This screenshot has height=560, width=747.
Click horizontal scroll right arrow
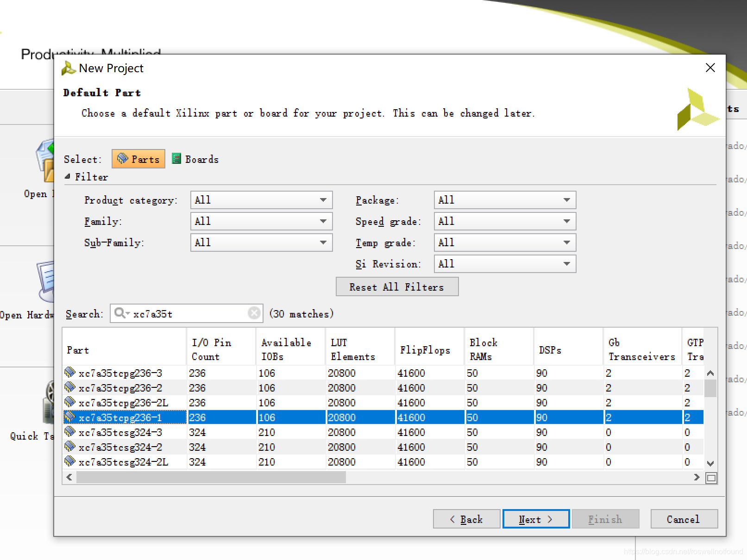point(697,477)
